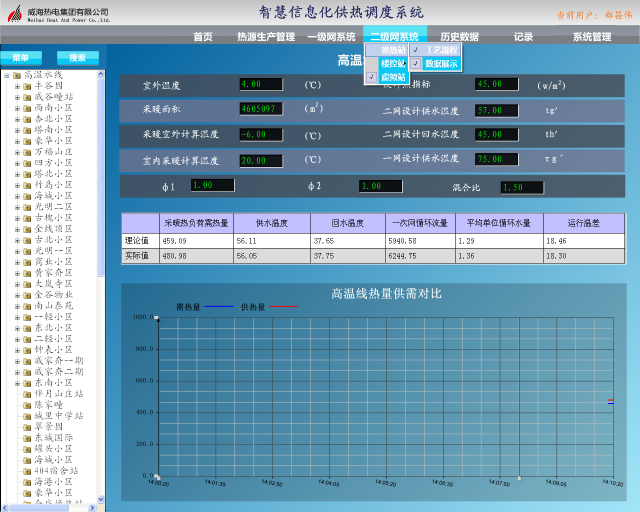Click the folder icon of 高温水线 root node
The width and height of the screenshot is (640, 512).
(x=17, y=76)
